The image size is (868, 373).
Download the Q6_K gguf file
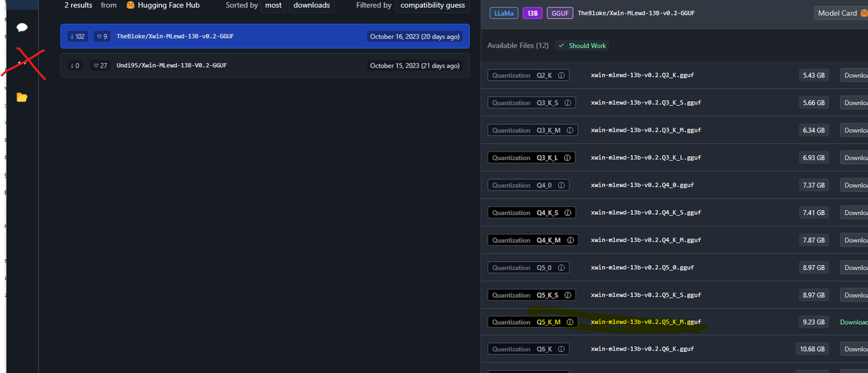(854, 349)
